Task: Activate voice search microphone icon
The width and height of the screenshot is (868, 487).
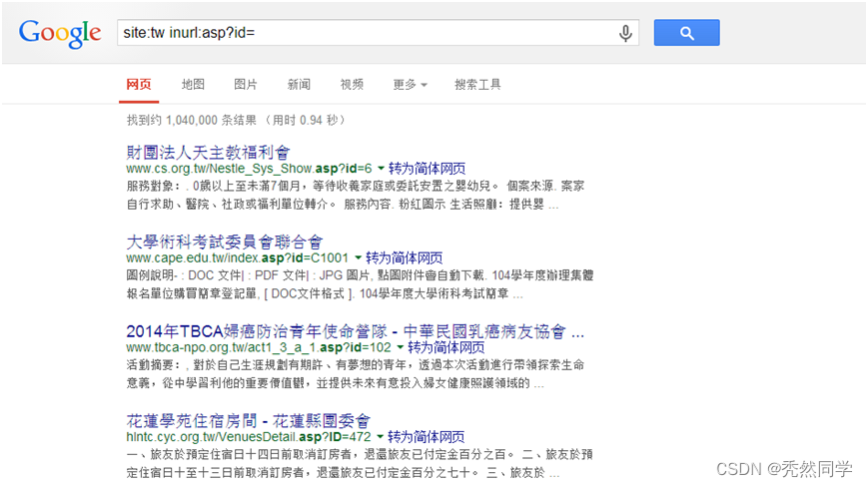Action: [625, 33]
